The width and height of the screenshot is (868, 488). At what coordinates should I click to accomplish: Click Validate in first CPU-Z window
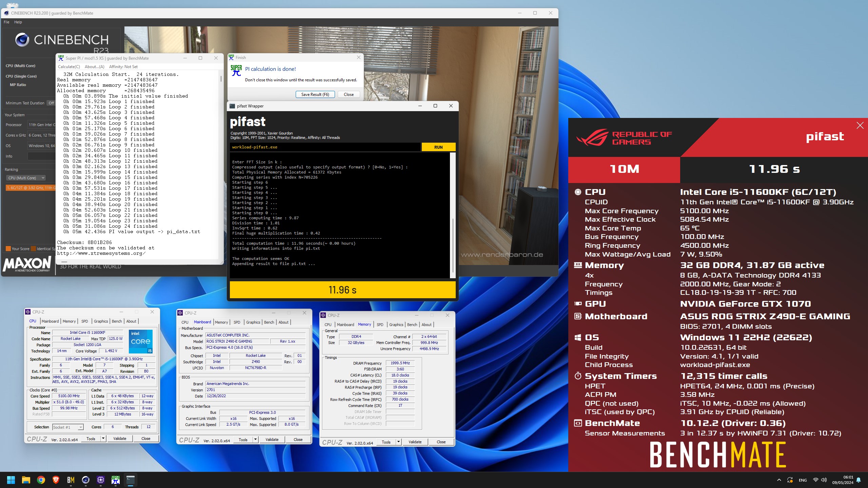(x=120, y=439)
